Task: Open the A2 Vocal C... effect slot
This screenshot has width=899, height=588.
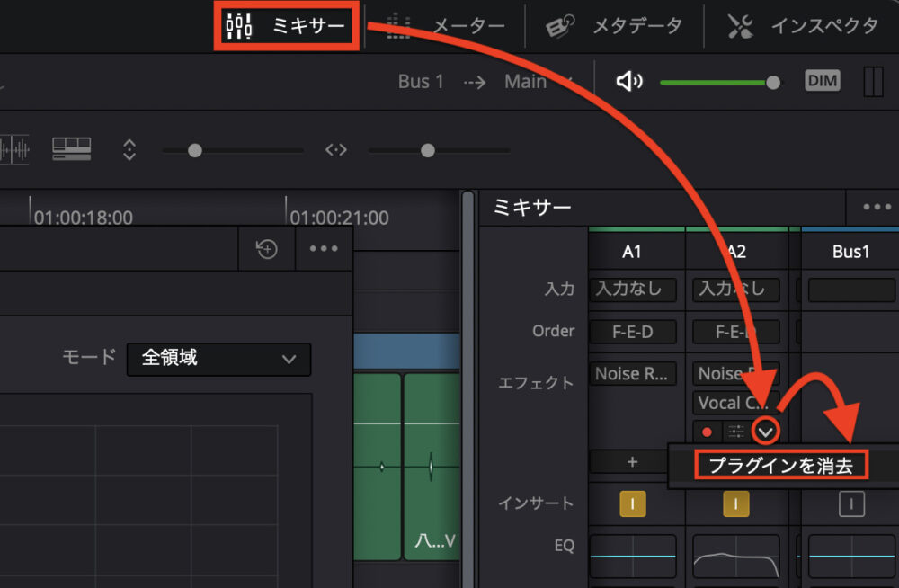Action: coord(736,403)
